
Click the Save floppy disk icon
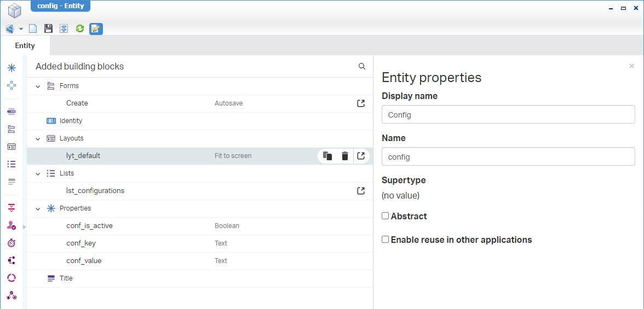coord(48,28)
